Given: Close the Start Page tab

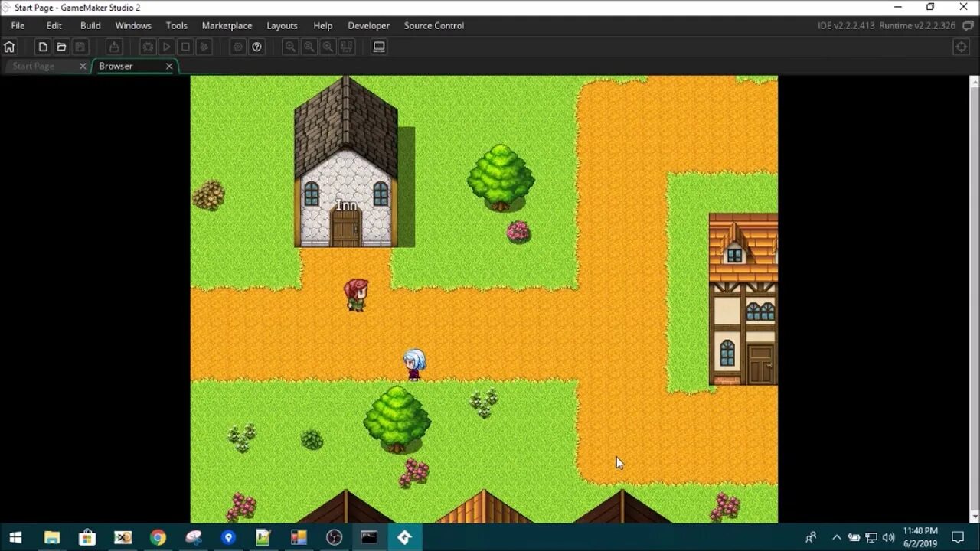Looking at the screenshot, I should 83,66.
